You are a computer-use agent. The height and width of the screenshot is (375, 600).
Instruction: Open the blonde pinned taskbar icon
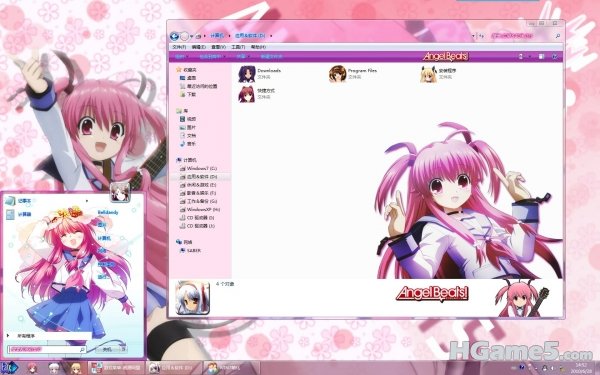[x=76, y=368]
